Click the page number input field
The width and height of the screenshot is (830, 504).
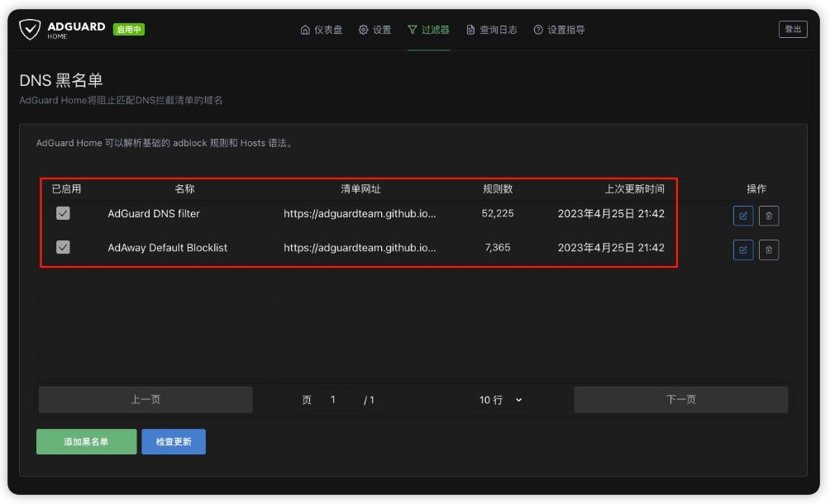336,400
